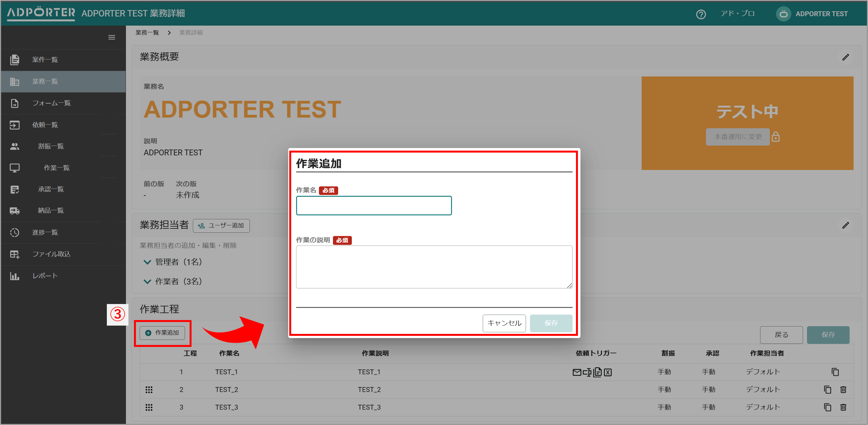Click the 依頼一覧 request icon

(14, 125)
